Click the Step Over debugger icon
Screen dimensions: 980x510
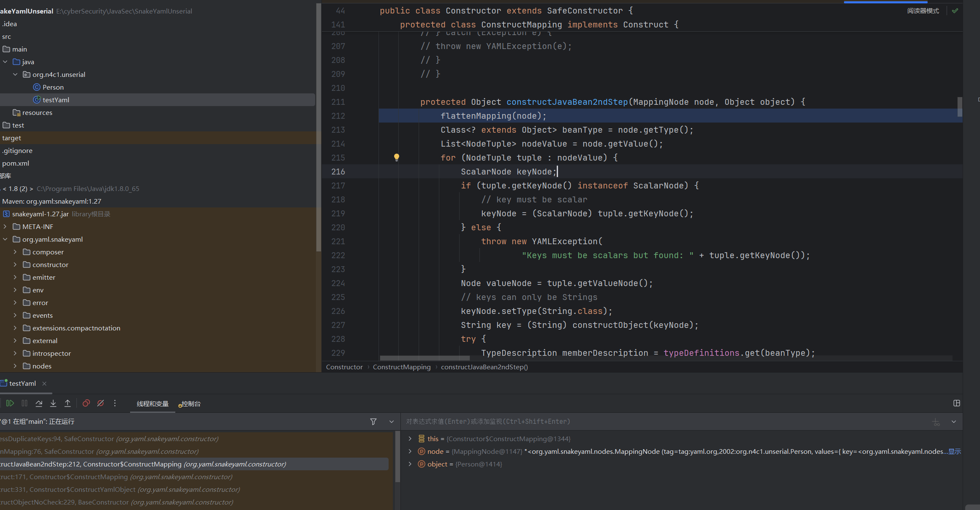click(39, 404)
